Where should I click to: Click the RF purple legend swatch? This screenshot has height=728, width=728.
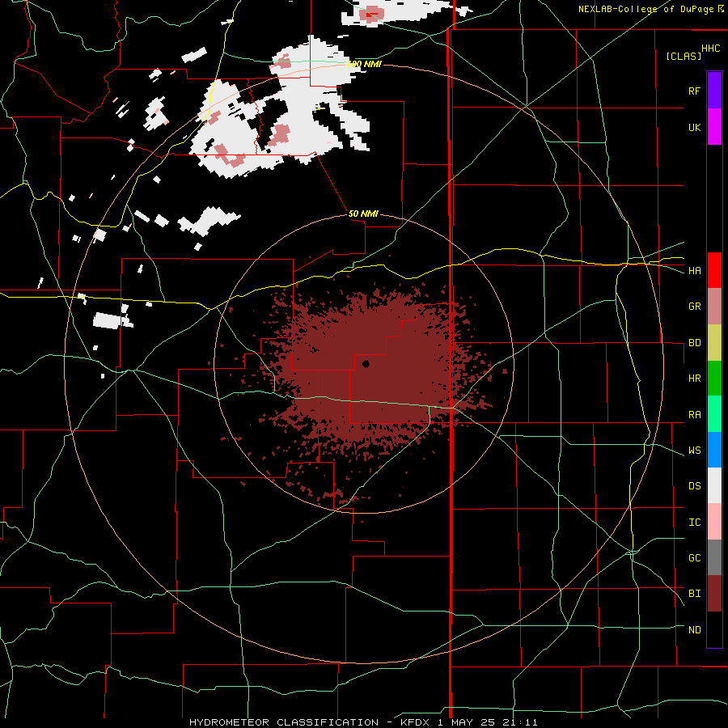tap(714, 91)
